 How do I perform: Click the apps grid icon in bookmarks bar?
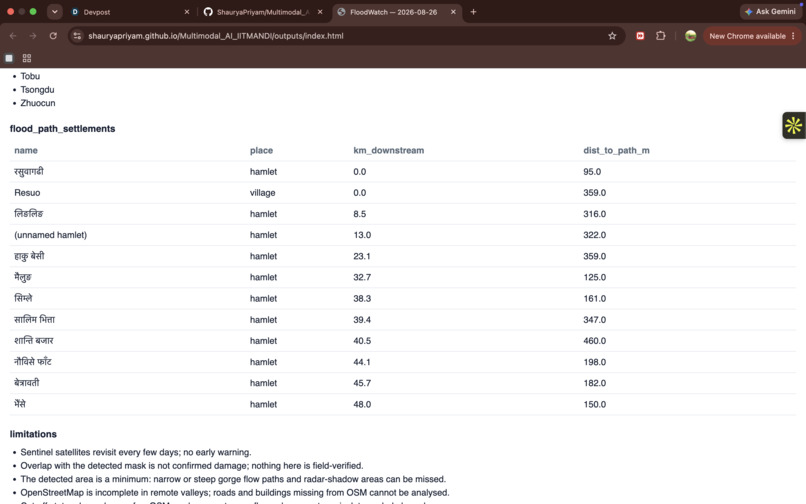27,58
